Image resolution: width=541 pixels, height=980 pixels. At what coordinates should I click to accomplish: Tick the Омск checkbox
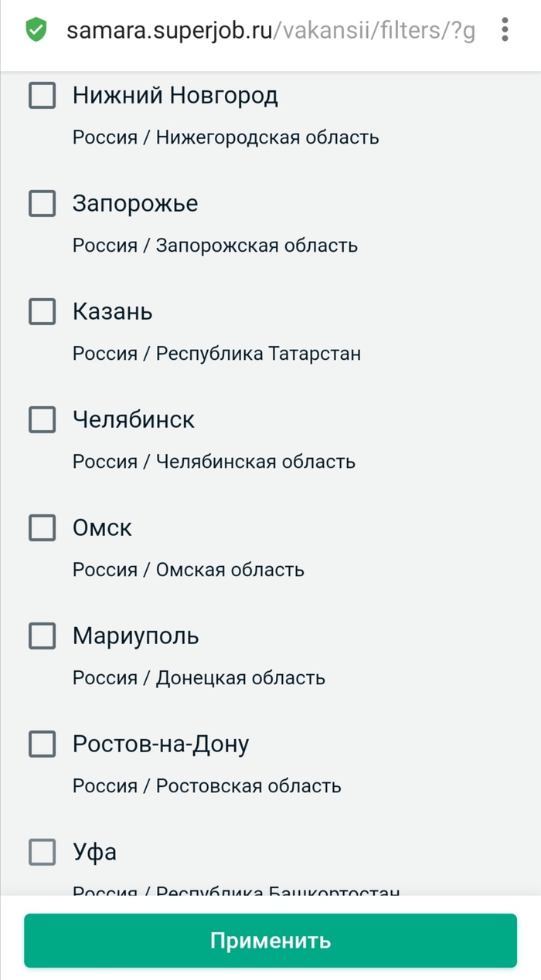point(42,528)
